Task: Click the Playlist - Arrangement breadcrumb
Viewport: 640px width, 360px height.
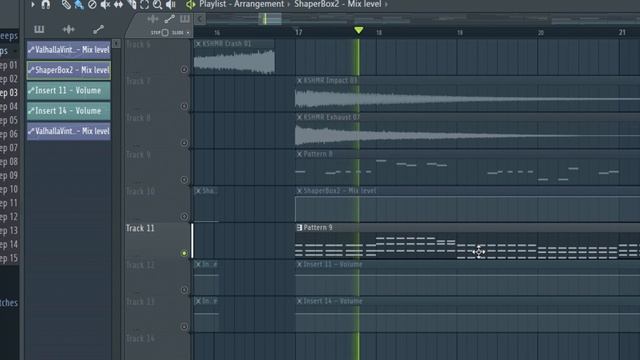Action: pyautogui.click(x=242, y=4)
